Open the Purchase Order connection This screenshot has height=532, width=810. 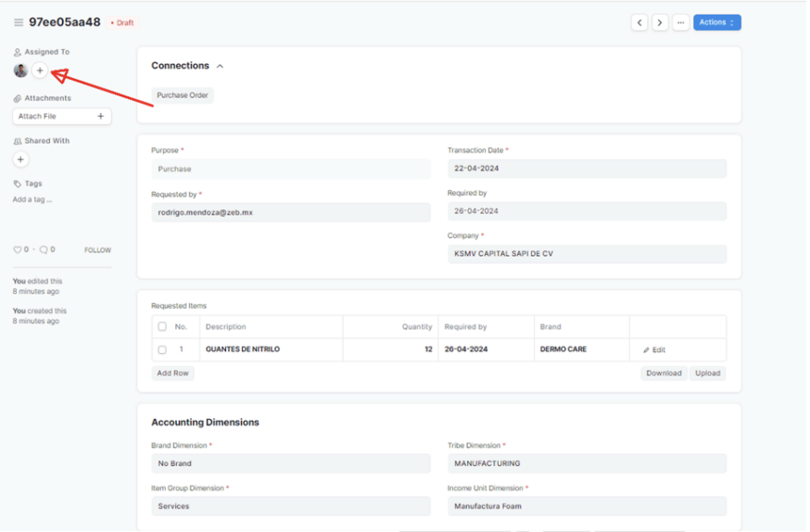click(x=183, y=95)
